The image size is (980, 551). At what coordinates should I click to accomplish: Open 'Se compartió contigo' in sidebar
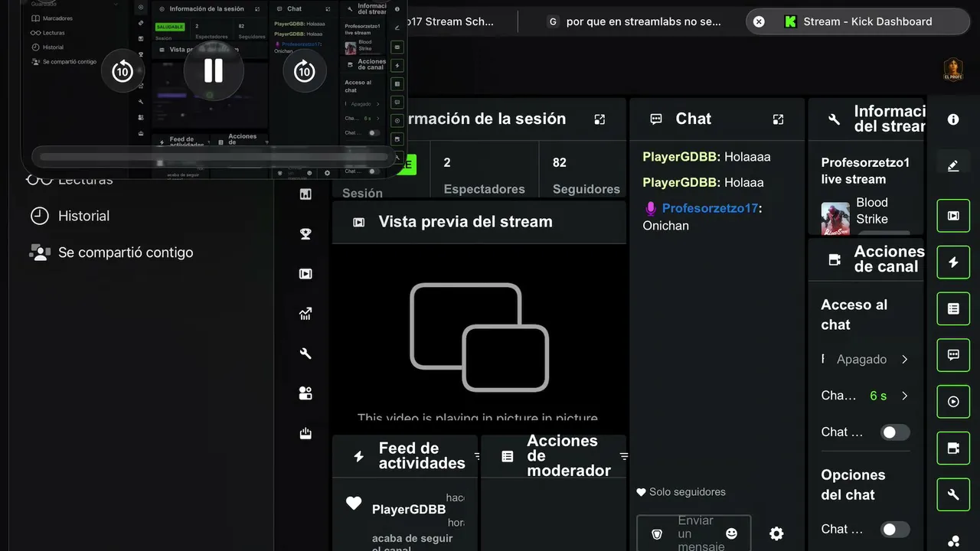click(x=111, y=252)
